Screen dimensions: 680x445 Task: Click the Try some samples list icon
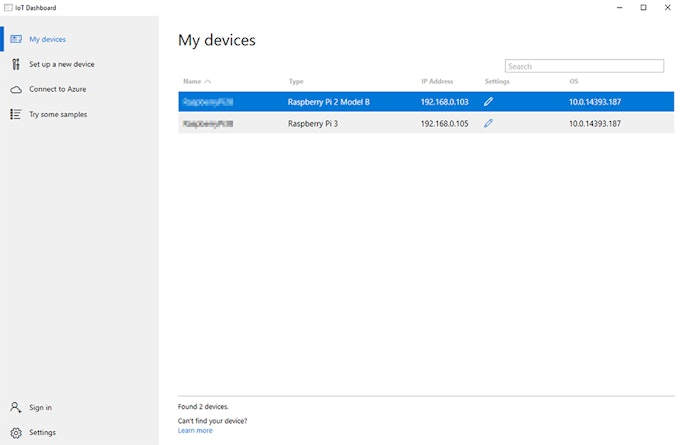tap(16, 115)
